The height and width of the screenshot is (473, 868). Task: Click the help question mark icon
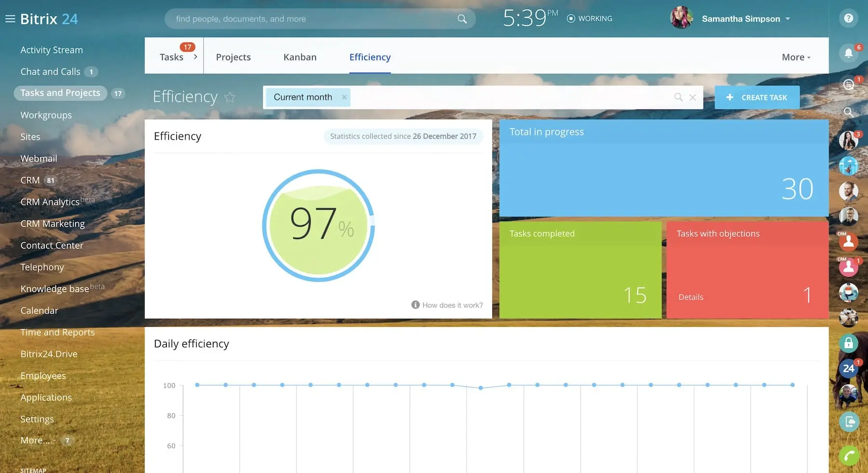848,18
